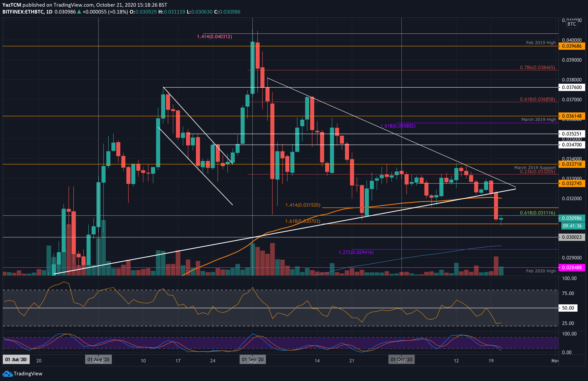Image resolution: width=588 pixels, height=381 pixels.
Task: Click the 01 Oct '20 date marker
Action: click(x=402, y=360)
